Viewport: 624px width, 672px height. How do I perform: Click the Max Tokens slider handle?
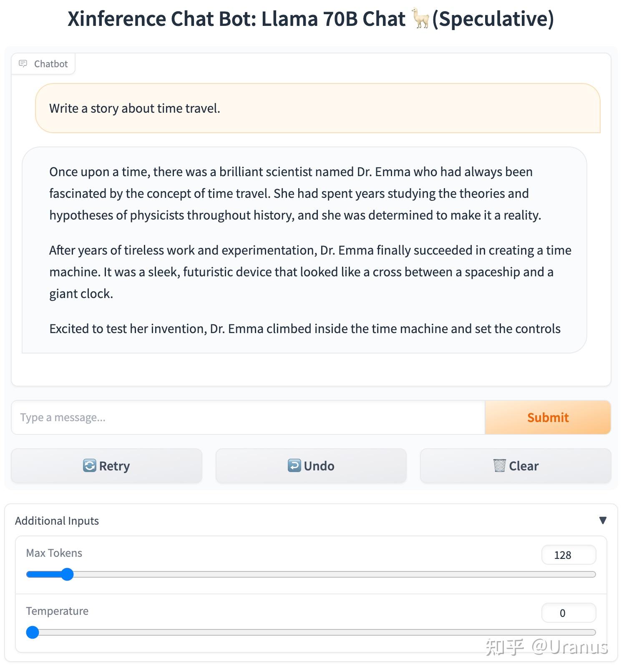(67, 574)
